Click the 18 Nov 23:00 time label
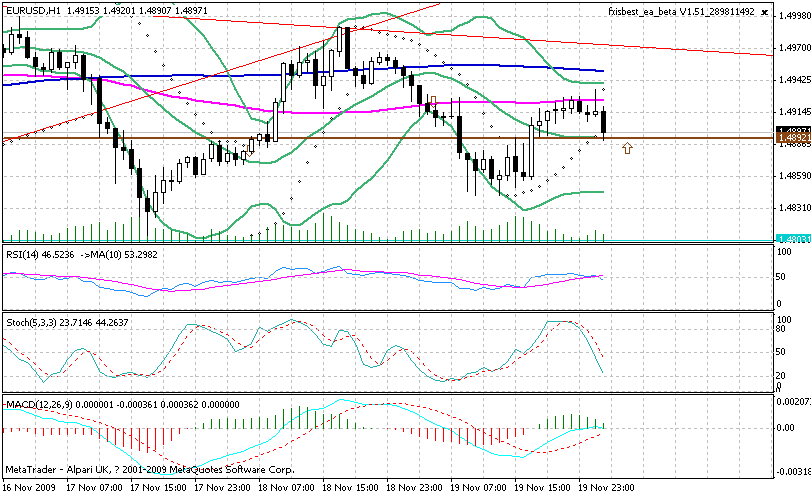 click(414, 487)
